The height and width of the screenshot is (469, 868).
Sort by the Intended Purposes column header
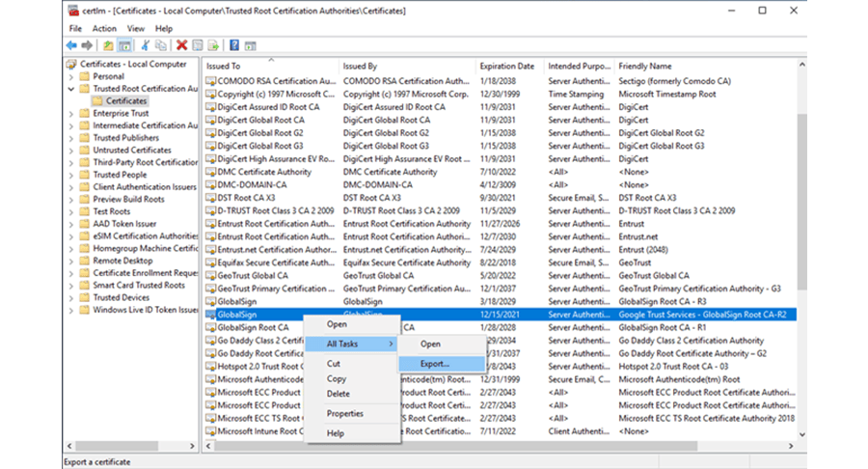pos(579,66)
